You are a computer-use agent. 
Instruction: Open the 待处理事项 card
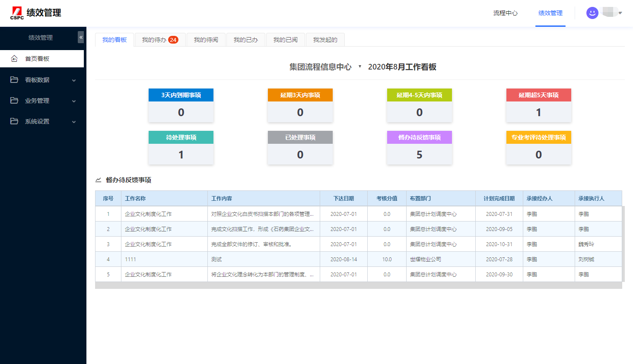tap(181, 147)
